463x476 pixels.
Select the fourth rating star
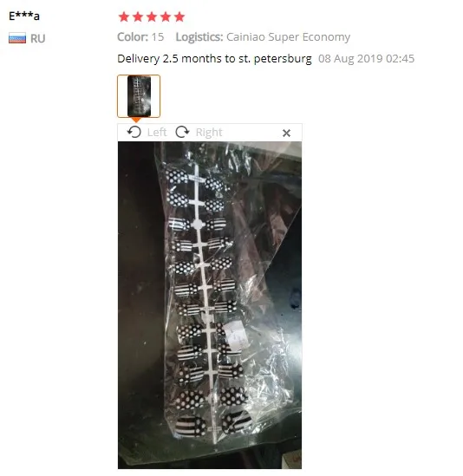point(166,16)
